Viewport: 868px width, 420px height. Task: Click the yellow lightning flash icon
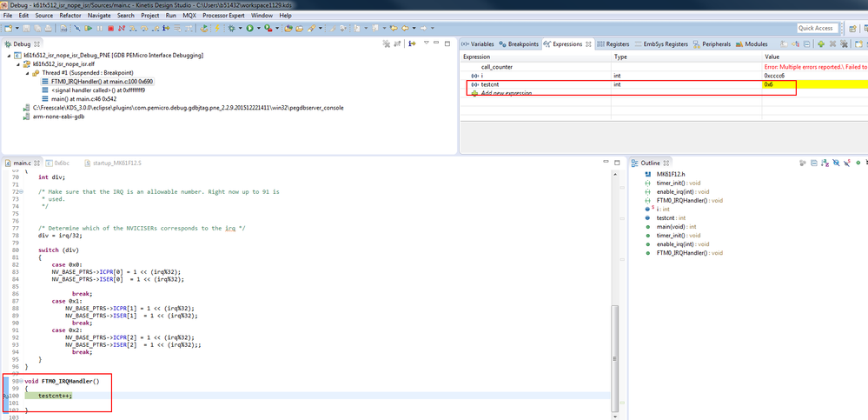tap(217, 28)
